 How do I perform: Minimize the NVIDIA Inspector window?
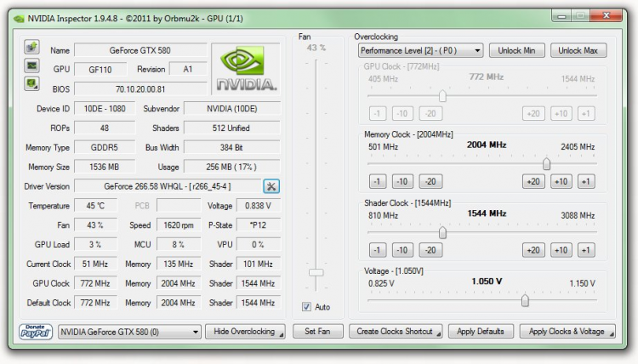562,15
